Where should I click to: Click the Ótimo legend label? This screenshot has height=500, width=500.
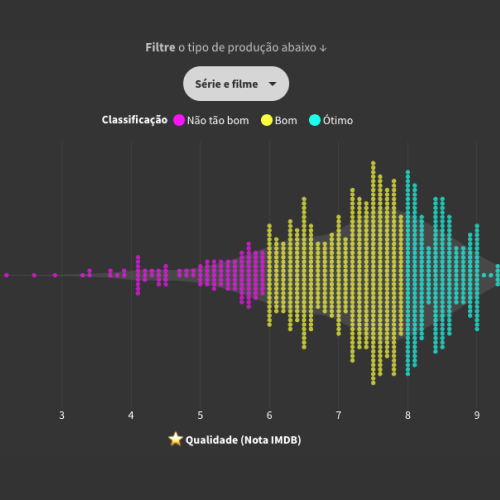(x=338, y=120)
